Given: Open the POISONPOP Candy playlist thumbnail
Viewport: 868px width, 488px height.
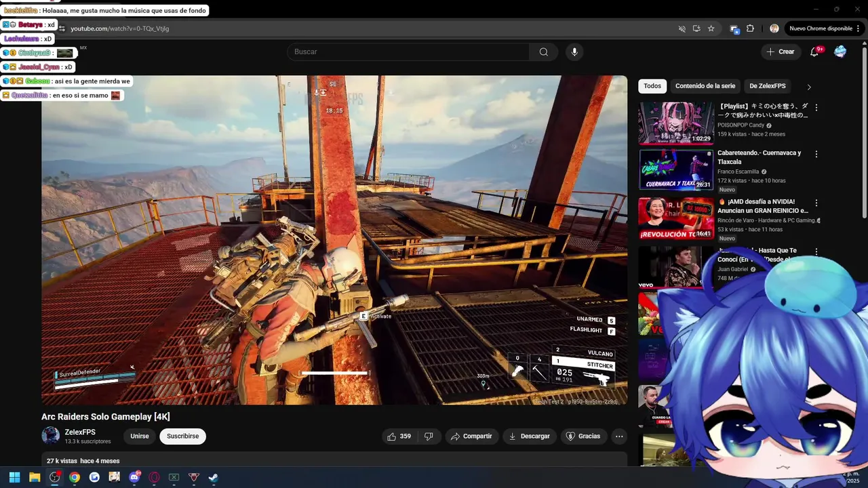Looking at the screenshot, I should point(676,123).
